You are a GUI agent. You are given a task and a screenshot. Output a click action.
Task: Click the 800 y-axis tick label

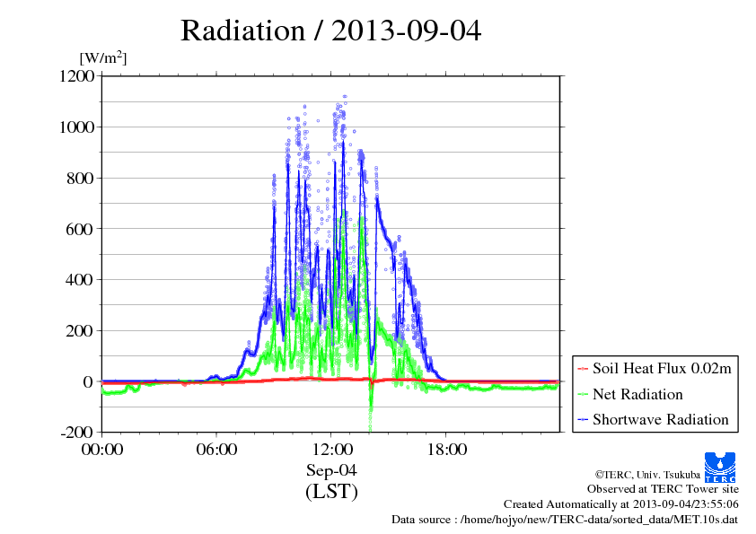81,178
